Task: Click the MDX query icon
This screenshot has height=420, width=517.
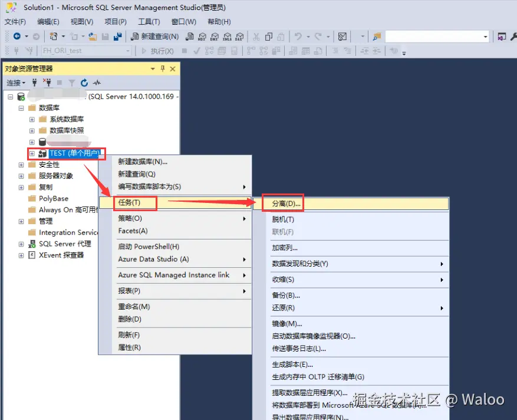Action: point(202,37)
